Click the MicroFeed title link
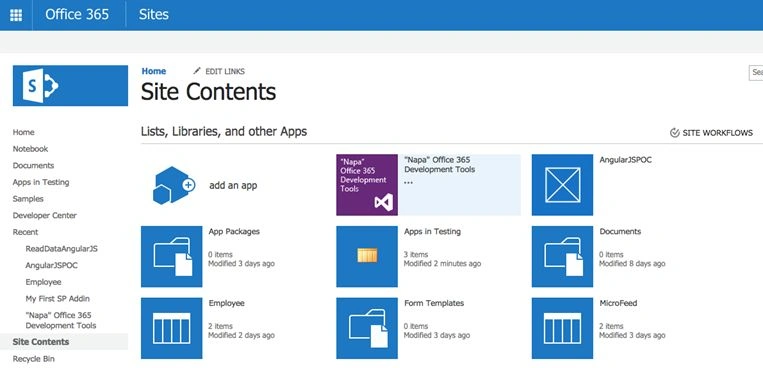The width and height of the screenshot is (763, 368). [x=618, y=303]
